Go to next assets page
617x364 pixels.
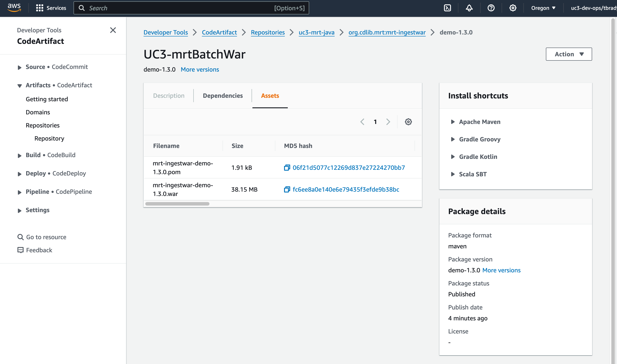(x=388, y=122)
